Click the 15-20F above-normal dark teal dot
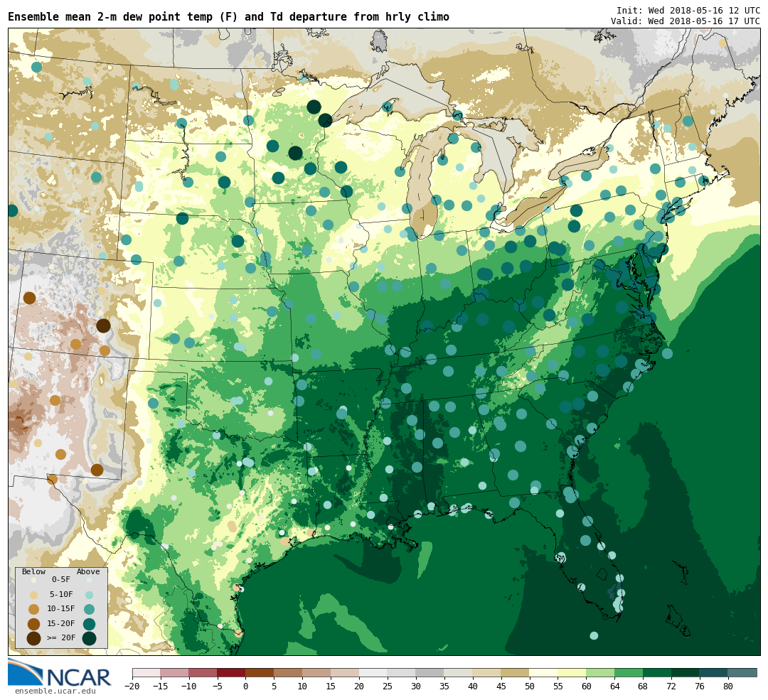768x700 pixels. 89,624
